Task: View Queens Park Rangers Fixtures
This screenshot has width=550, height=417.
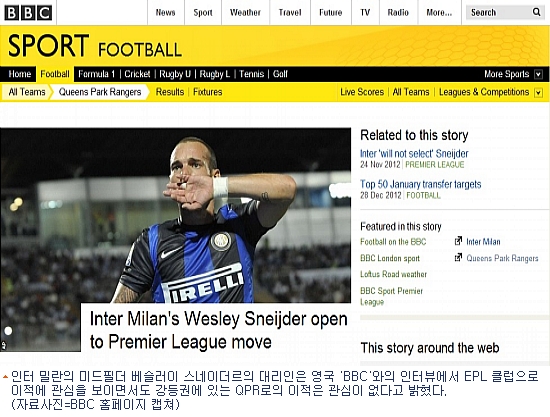Action: pos(208,92)
